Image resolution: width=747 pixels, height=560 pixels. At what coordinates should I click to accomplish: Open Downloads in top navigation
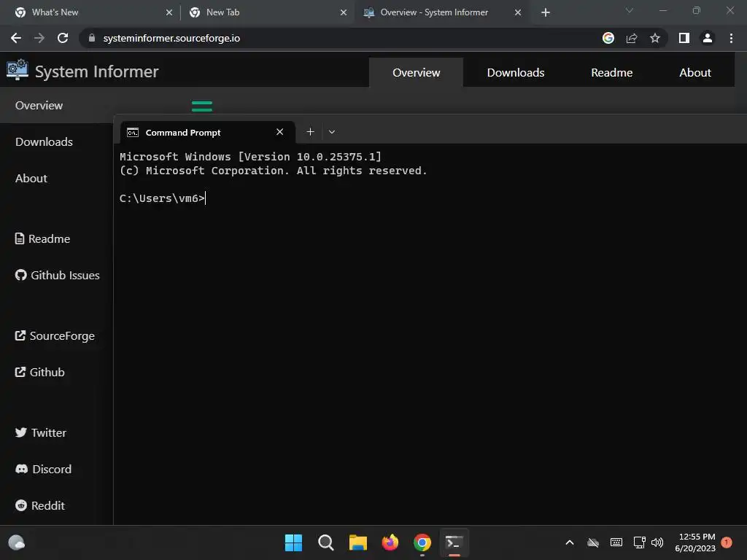click(x=516, y=72)
